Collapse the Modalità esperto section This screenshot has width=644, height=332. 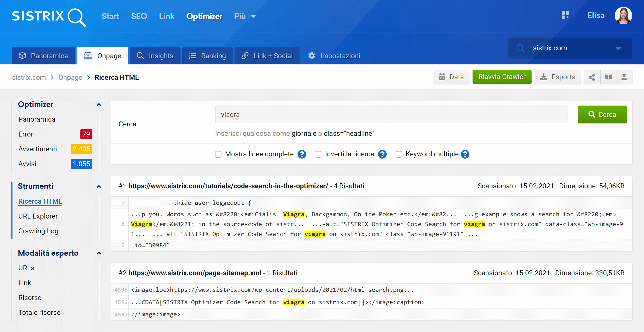tap(99, 253)
